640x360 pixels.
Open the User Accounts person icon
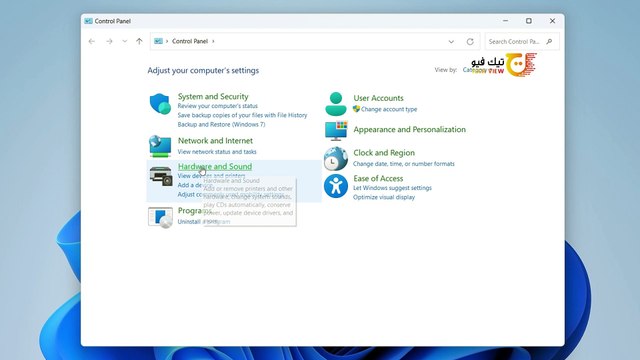[x=336, y=104]
